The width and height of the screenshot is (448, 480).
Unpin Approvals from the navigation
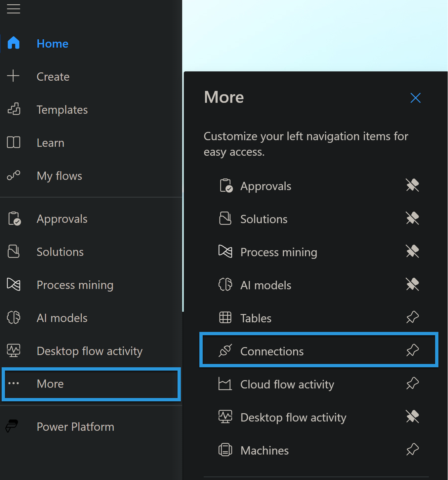pyautogui.click(x=412, y=185)
